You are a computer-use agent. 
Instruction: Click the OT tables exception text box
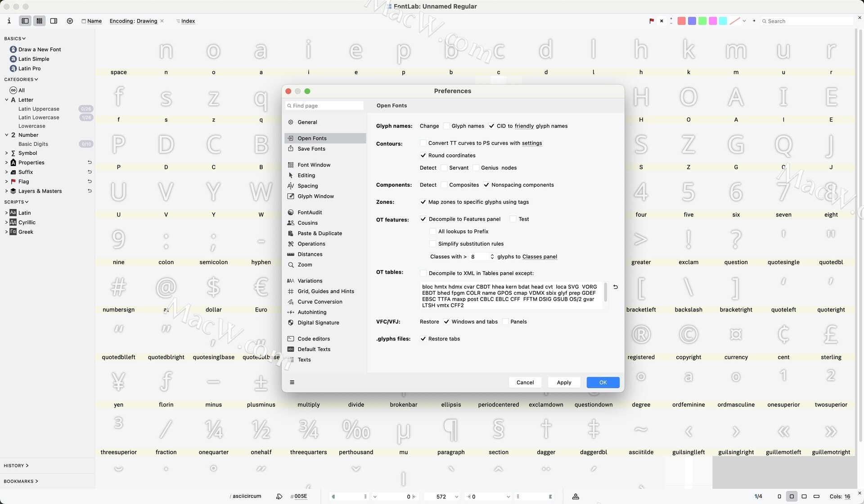[x=512, y=296]
